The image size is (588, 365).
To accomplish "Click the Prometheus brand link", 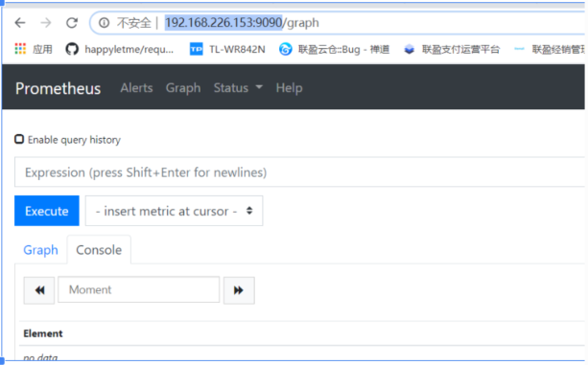I will tap(59, 89).
